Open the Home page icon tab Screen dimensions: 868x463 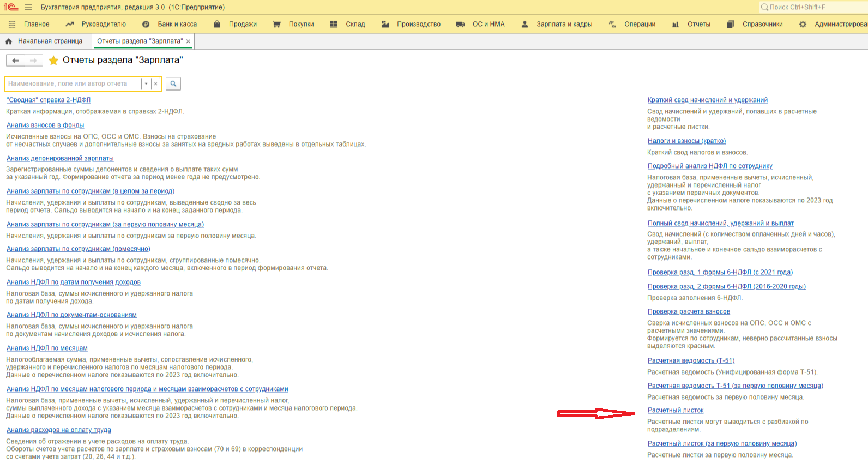pyautogui.click(x=9, y=41)
